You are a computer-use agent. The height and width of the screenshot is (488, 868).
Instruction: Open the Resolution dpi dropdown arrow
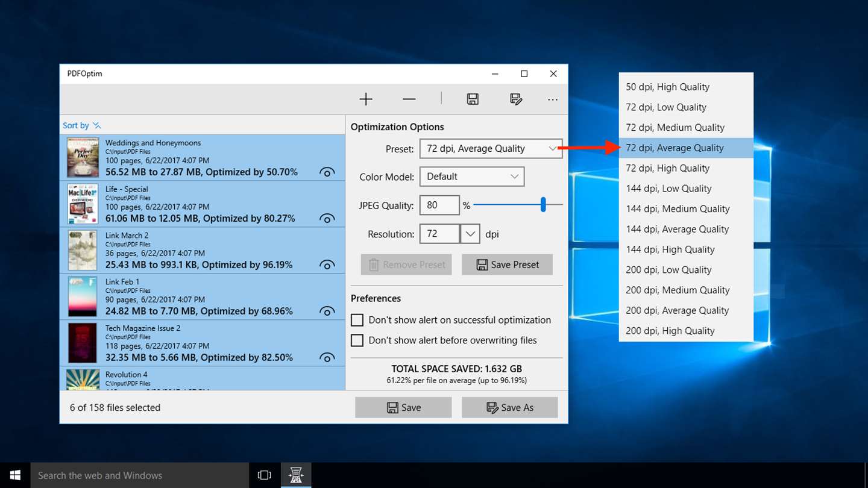tap(470, 234)
